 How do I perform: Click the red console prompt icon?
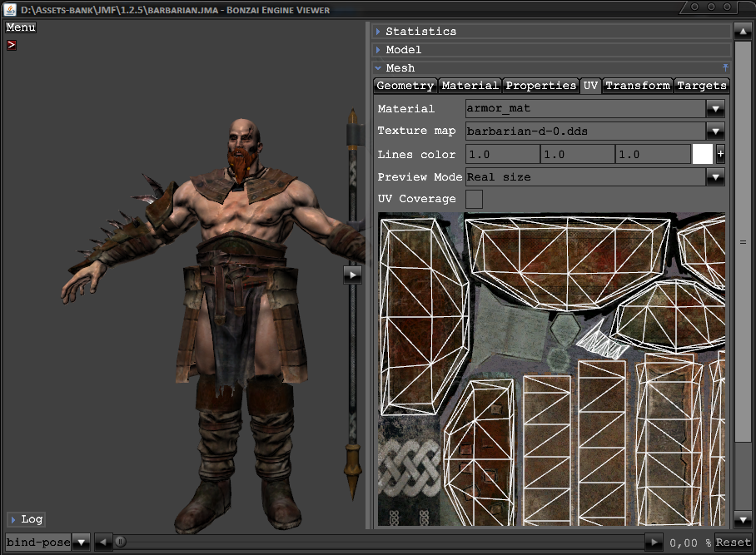click(x=12, y=45)
